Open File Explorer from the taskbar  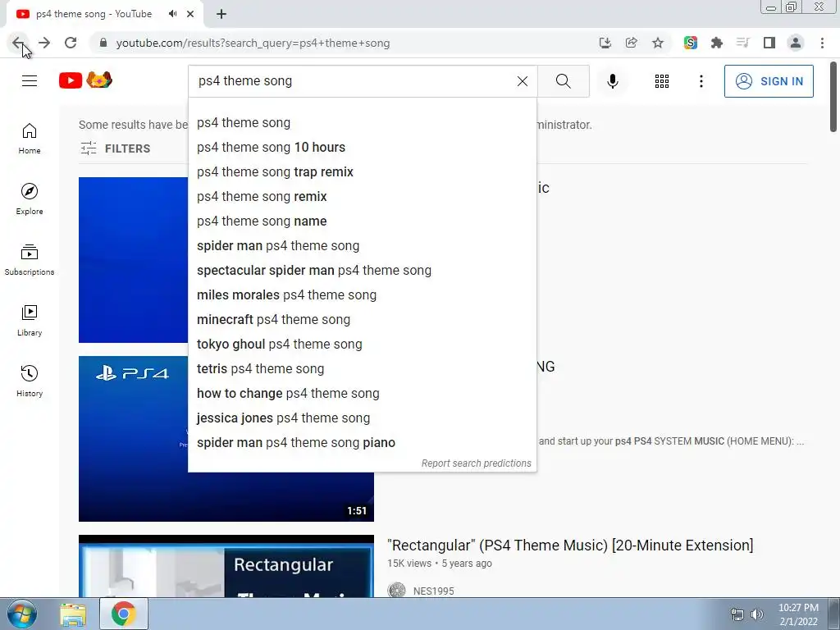point(73,614)
